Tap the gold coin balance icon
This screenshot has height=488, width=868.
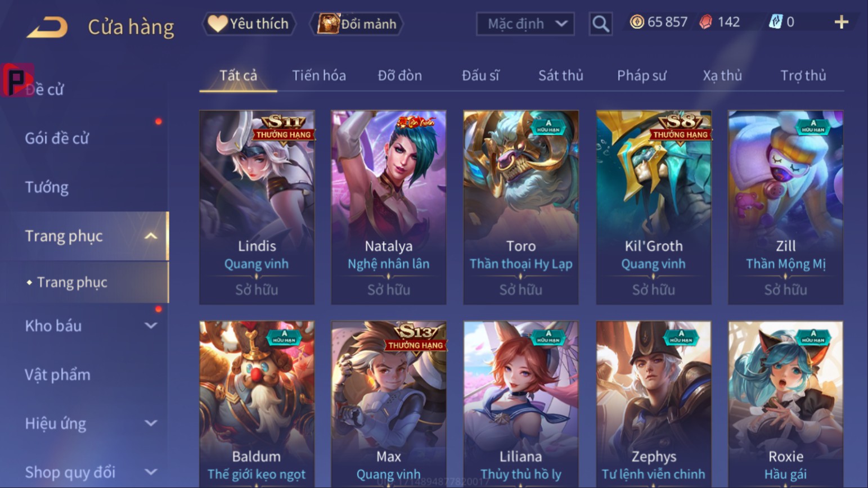tap(636, 22)
